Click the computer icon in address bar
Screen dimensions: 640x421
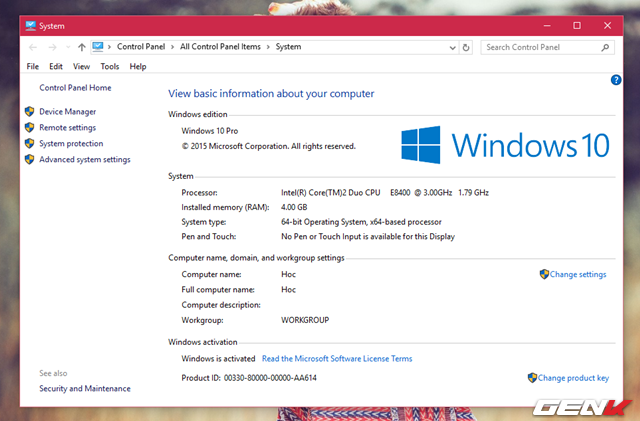(98, 47)
